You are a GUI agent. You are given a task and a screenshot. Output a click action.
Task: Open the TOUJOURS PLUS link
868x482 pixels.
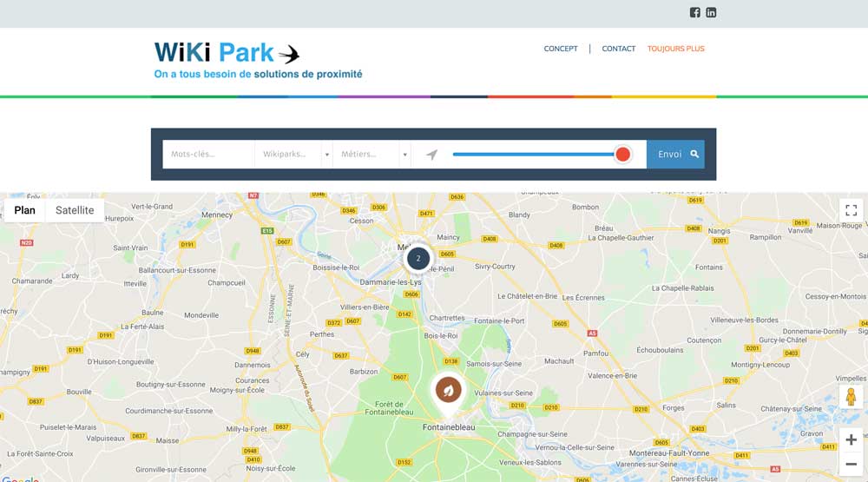[676, 49]
